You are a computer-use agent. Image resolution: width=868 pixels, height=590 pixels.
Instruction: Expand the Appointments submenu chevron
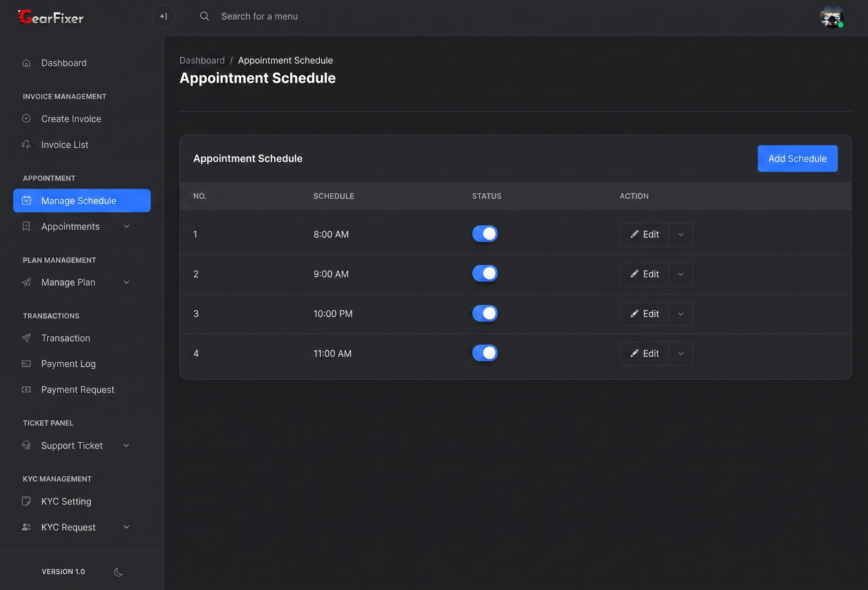click(x=126, y=226)
